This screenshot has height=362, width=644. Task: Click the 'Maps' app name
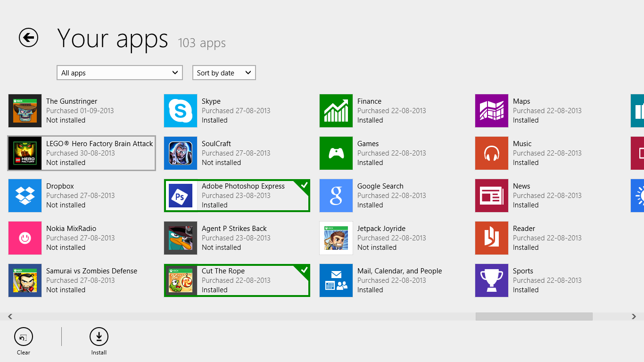pos(521,101)
